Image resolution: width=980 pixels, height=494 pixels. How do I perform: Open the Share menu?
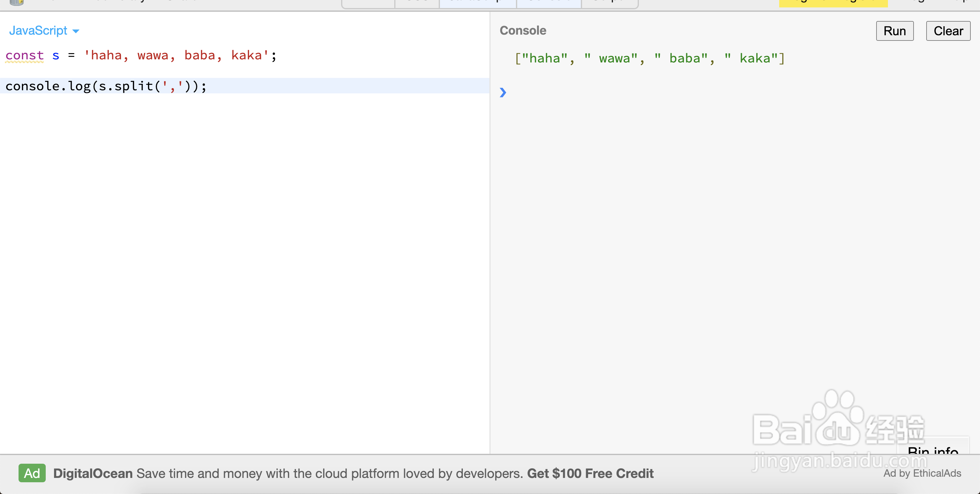coord(182,2)
